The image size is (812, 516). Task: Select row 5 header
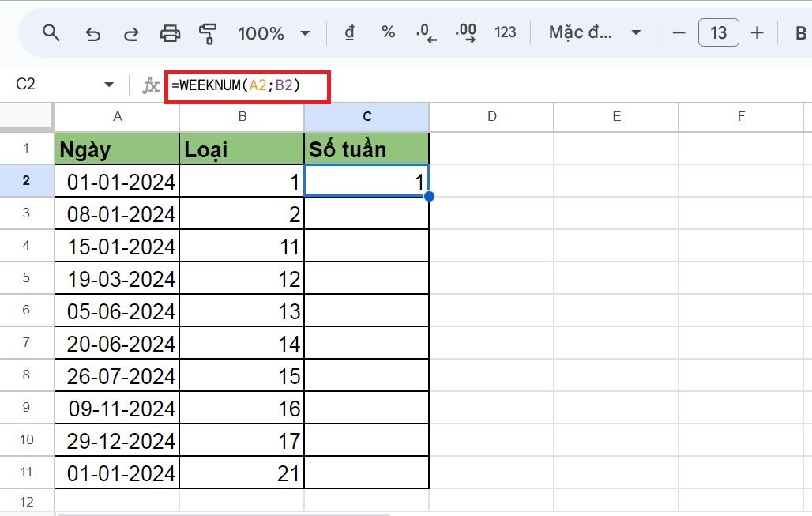tap(26, 277)
